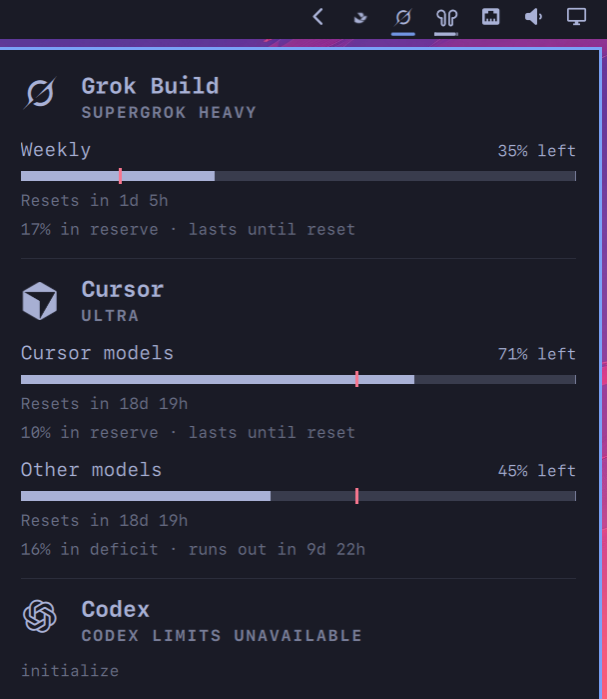The height and width of the screenshot is (699, 607).
Task: Open the Grok tray icon in the top bar
Action: (x=403, y=17)
